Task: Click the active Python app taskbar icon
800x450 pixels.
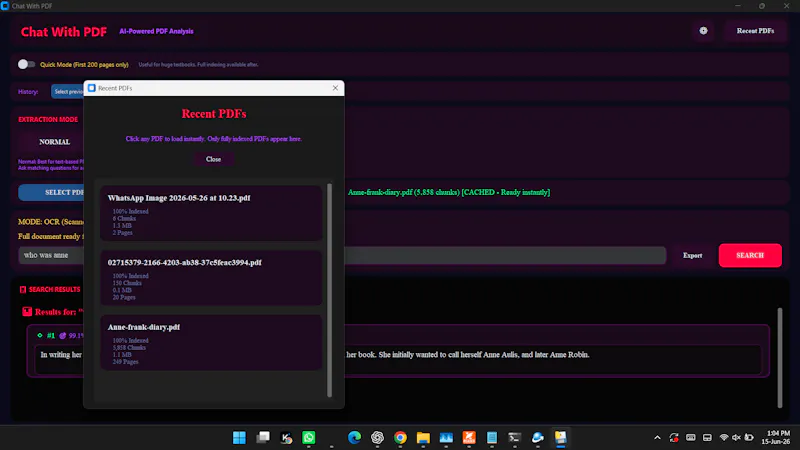Action: pyautogui.click(x=561, y=437)
